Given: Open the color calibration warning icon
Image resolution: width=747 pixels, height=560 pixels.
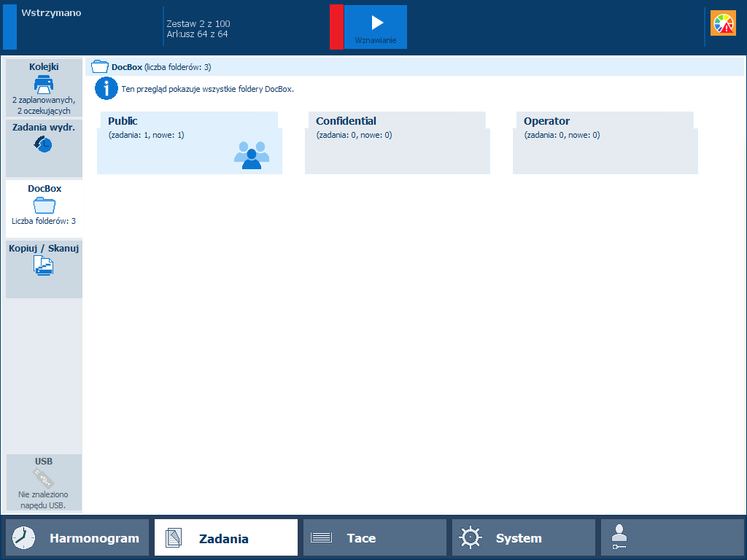Looking at the screenshot, I should 723,23.
